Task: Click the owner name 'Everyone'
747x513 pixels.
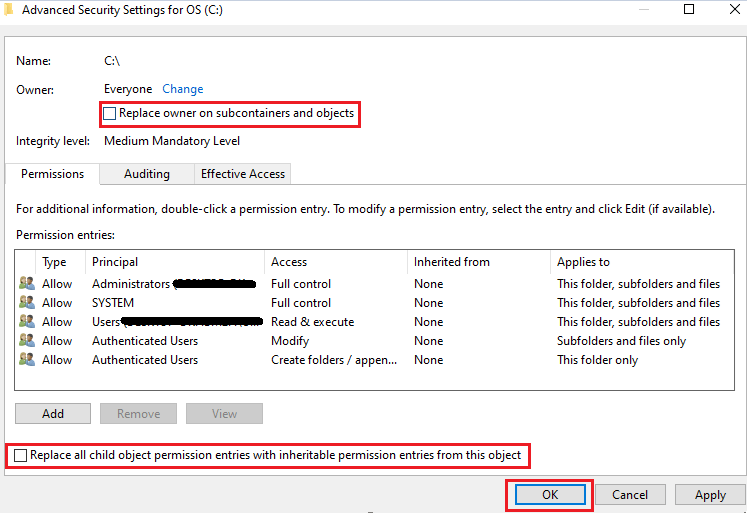Action: (x=128, y=89)
